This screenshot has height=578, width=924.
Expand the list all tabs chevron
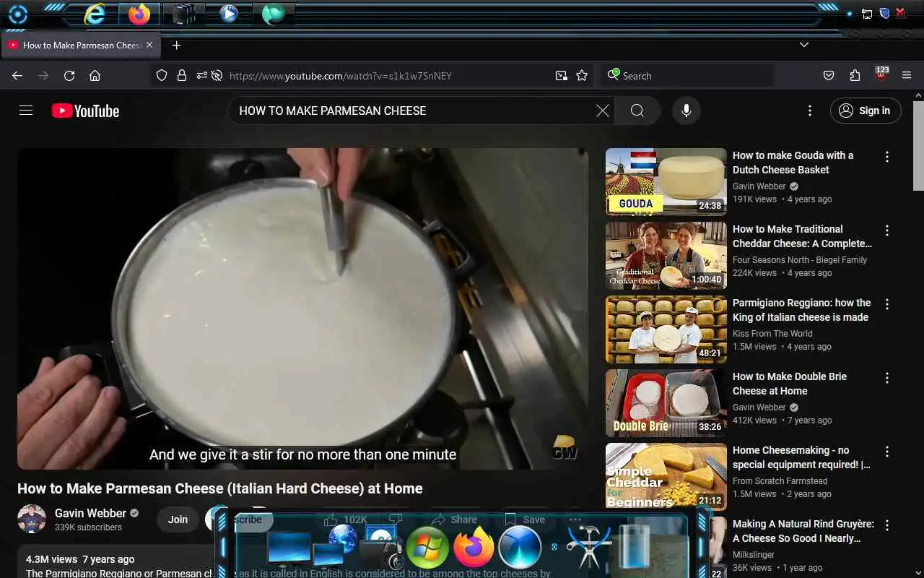[804, 45]
